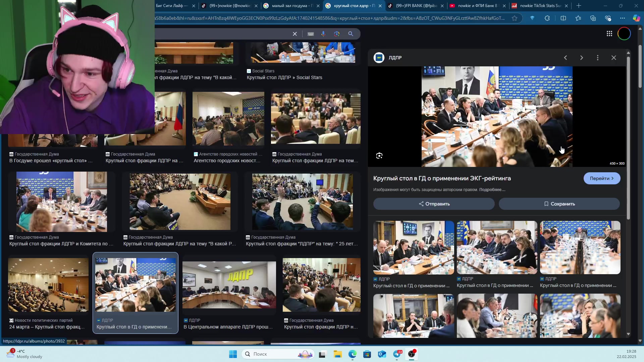Toggle split screen view in browser toolbar
Image resolution: width=644 pixels, height=362 pixels.
[x=563, y=18]
